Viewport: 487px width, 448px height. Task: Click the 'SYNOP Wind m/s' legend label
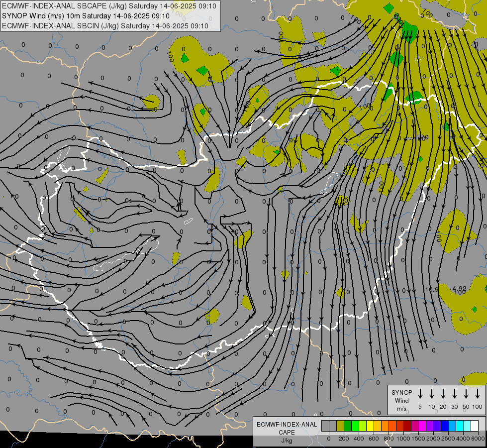click(401, 400)
